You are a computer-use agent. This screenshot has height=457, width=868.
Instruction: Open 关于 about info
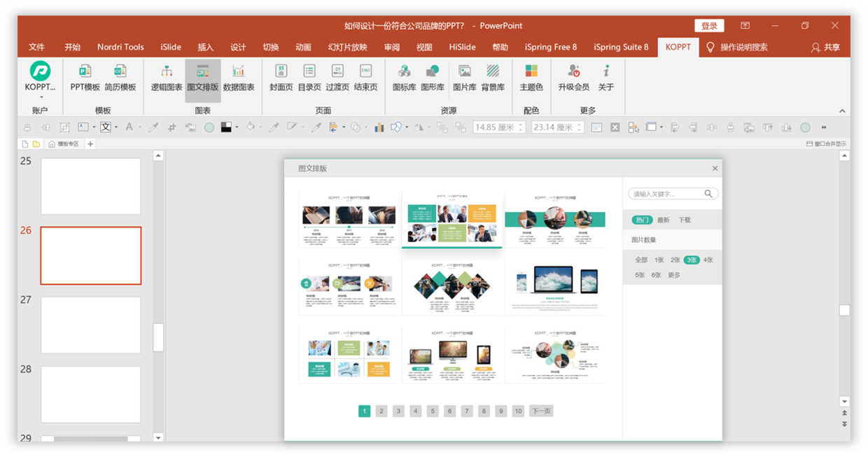[606, 77]
